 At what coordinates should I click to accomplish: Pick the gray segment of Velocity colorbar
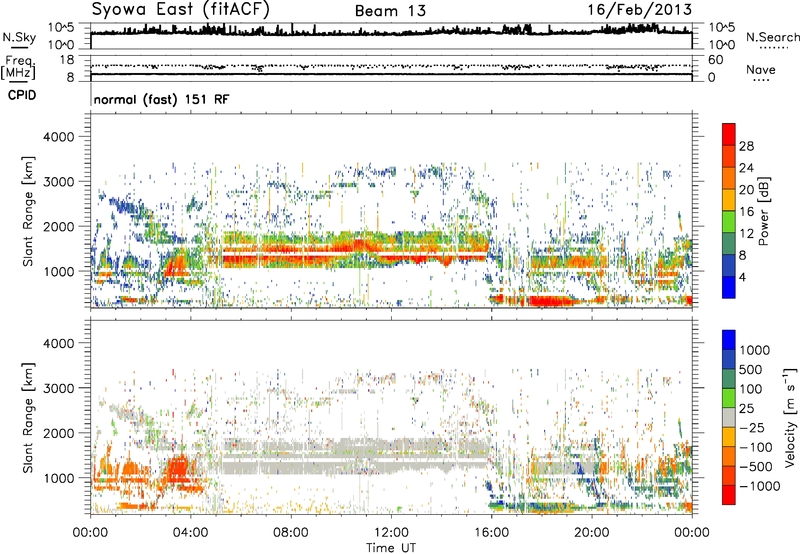click(x=729, y=418)
